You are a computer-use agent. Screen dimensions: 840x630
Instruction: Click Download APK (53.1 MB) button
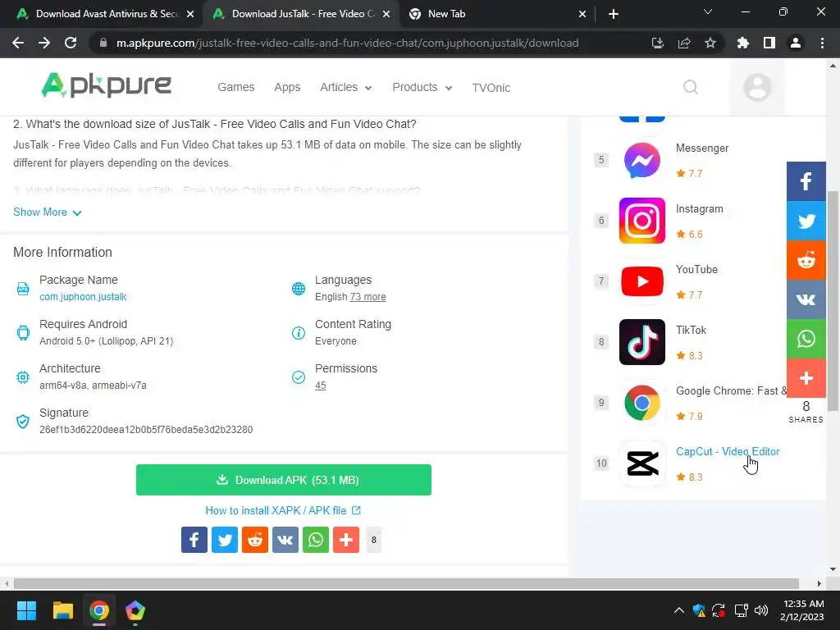tap(283, 480)
